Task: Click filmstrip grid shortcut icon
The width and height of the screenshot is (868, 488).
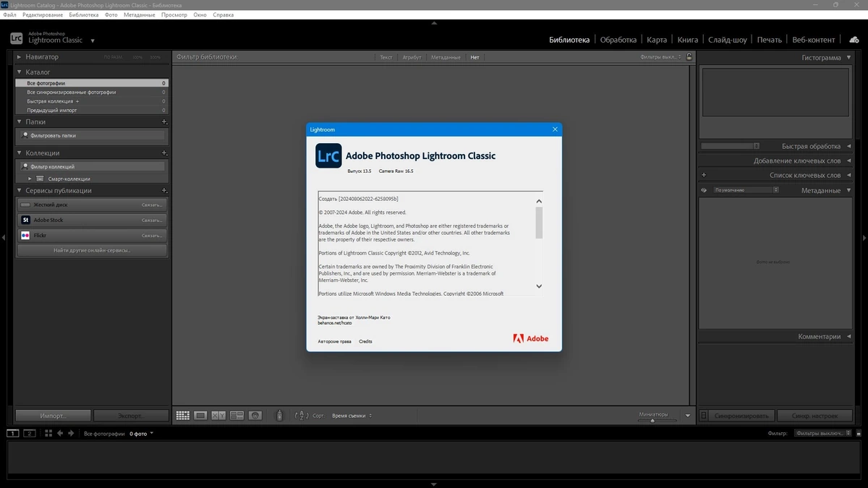Action: 48,433
